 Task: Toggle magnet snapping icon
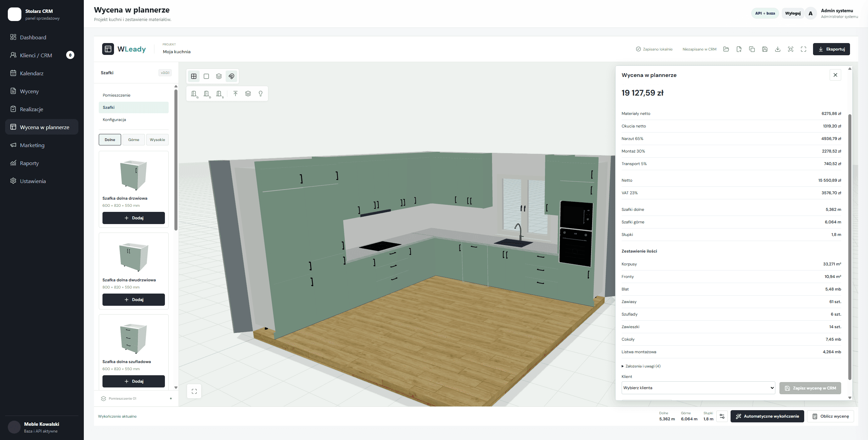[231, 76]
